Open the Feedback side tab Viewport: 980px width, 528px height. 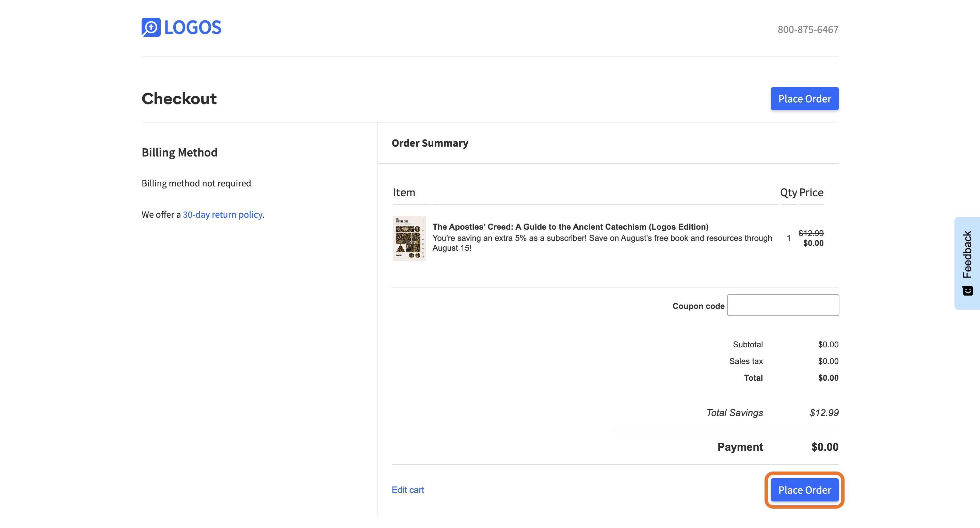967,263
